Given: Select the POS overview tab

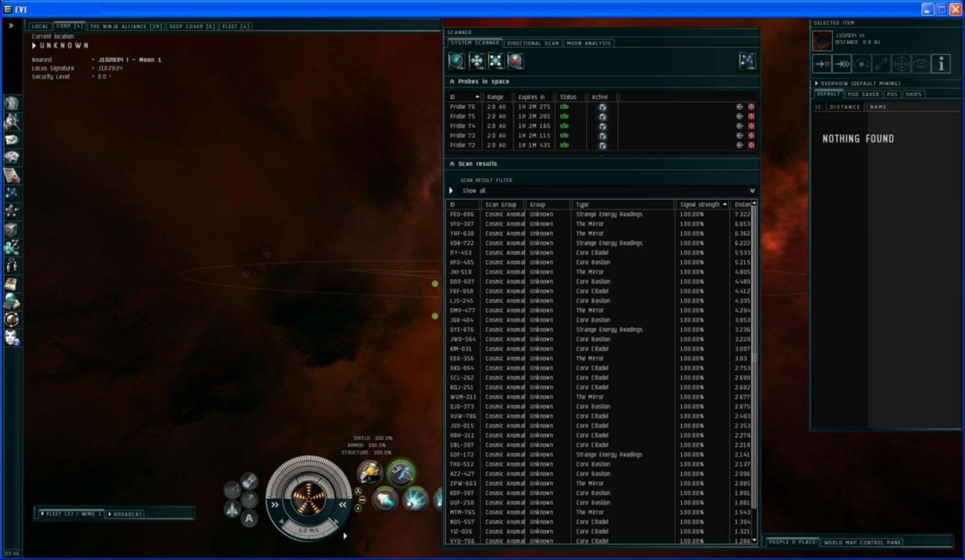Looking at the screenshot, I should 892,94.
